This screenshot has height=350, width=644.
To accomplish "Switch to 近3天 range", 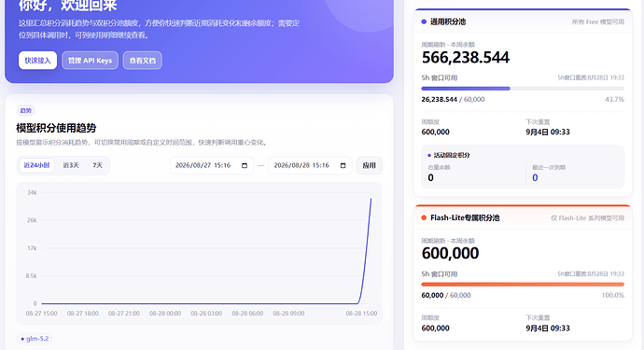I will click(x=71, y=165).
